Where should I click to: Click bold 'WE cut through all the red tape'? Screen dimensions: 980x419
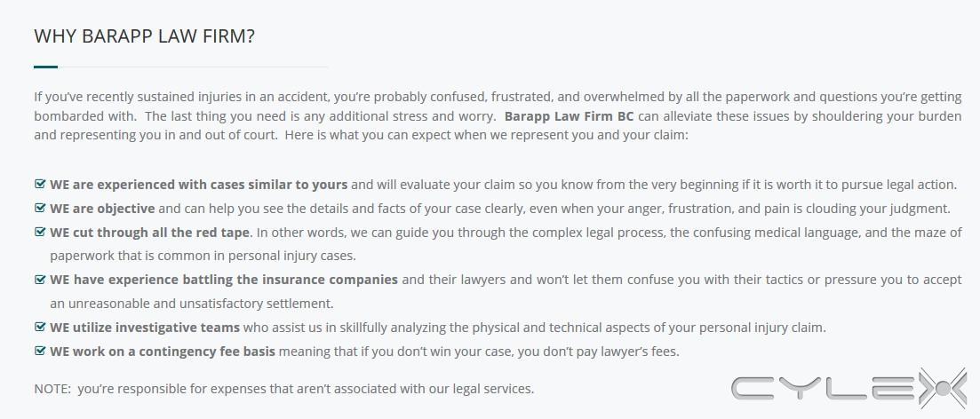(x=150, y=233)
